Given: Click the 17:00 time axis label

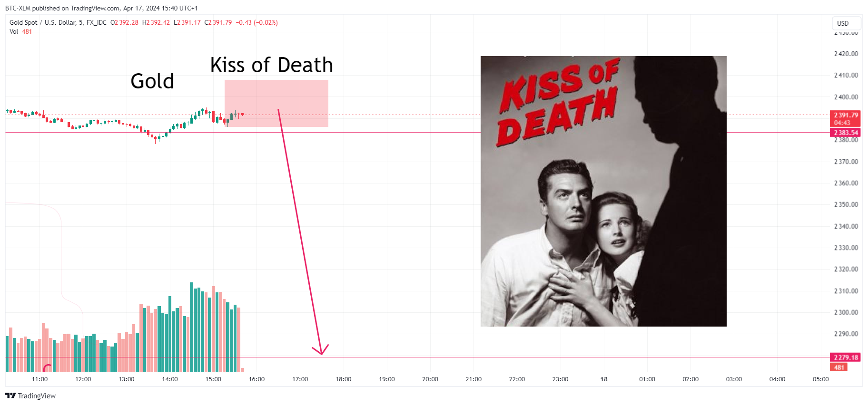Looking at the screenshot, I should (x=300, y=379).
